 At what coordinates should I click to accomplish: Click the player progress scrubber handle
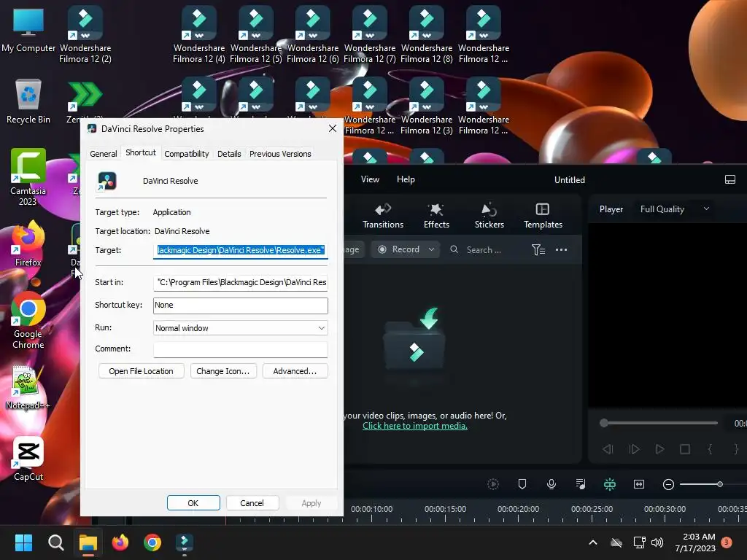603,423
